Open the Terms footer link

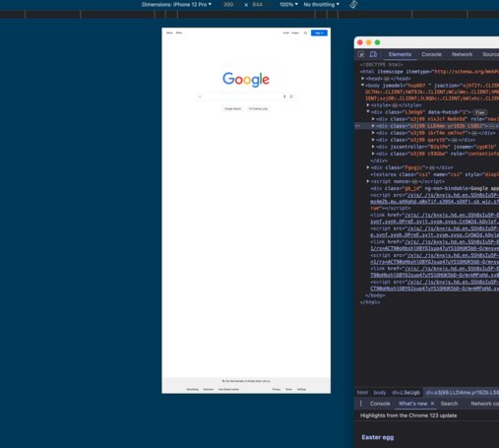click(x=288, y=389)
